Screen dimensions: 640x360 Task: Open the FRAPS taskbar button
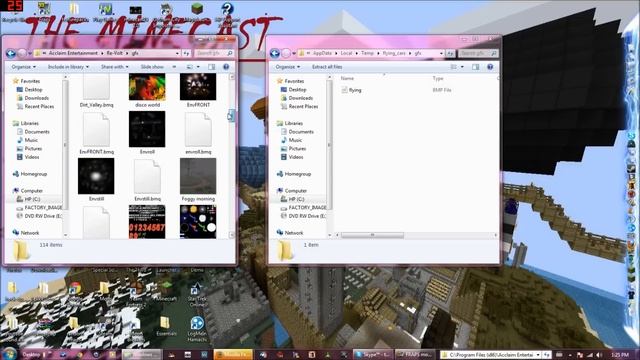point(414,355)
